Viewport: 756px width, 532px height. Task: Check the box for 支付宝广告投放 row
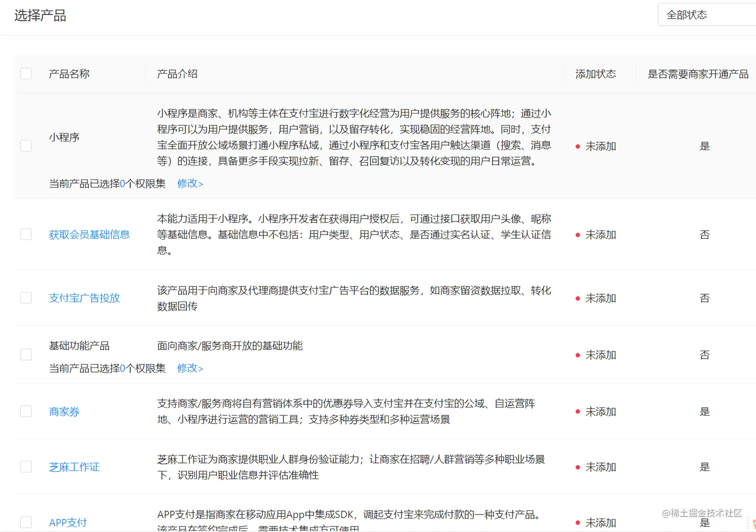(x=26, y=297)
